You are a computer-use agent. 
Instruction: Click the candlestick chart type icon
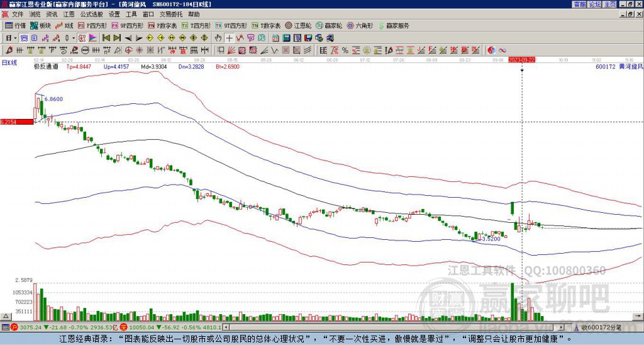point(67,38)
